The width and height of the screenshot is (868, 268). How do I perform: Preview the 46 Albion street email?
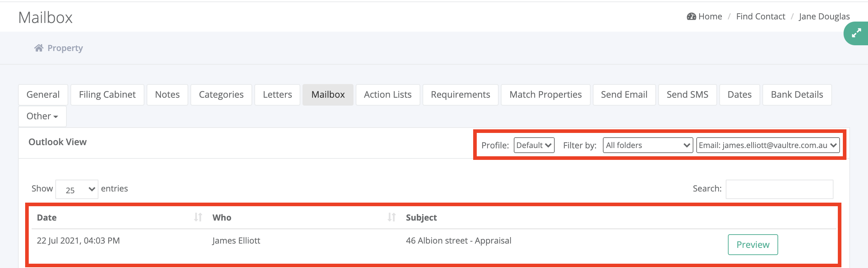(753, 245)
